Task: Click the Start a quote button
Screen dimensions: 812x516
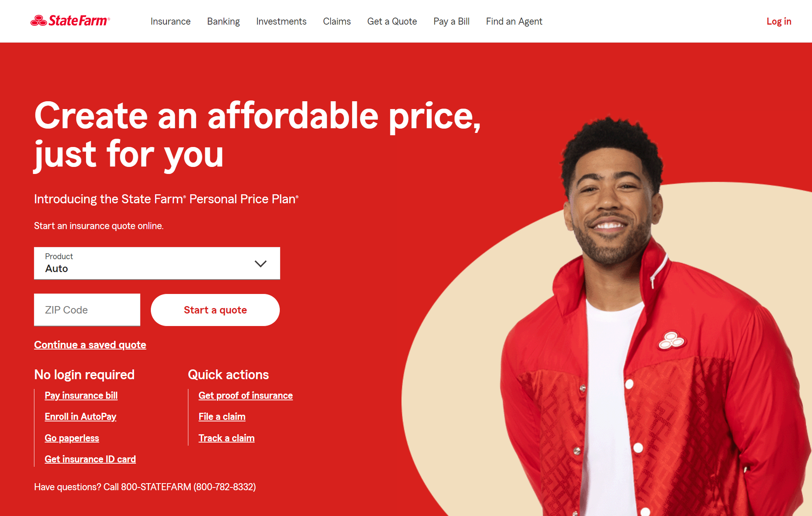Action: point(215,310)
